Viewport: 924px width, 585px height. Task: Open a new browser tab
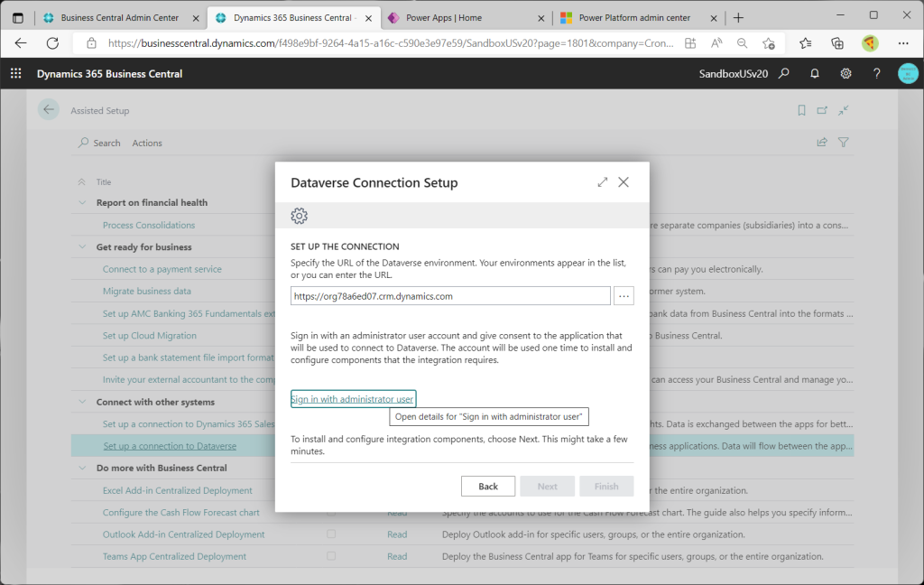738,18
